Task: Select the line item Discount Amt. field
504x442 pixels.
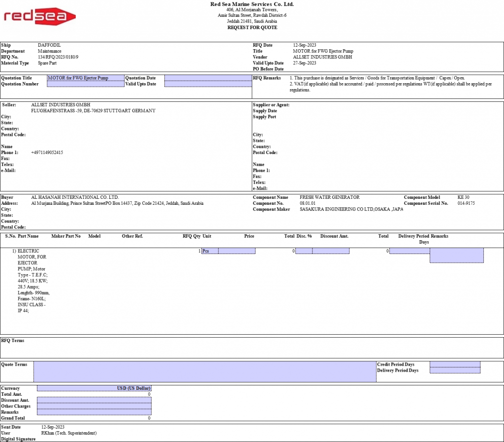Action: pos(331,251)
